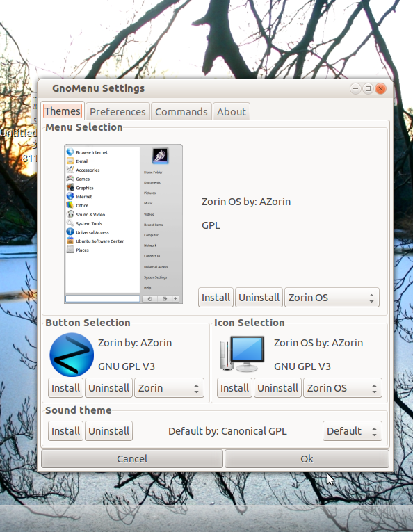
Task: Click Uninstall in Menu Selection
Action: tap(259, 298)
